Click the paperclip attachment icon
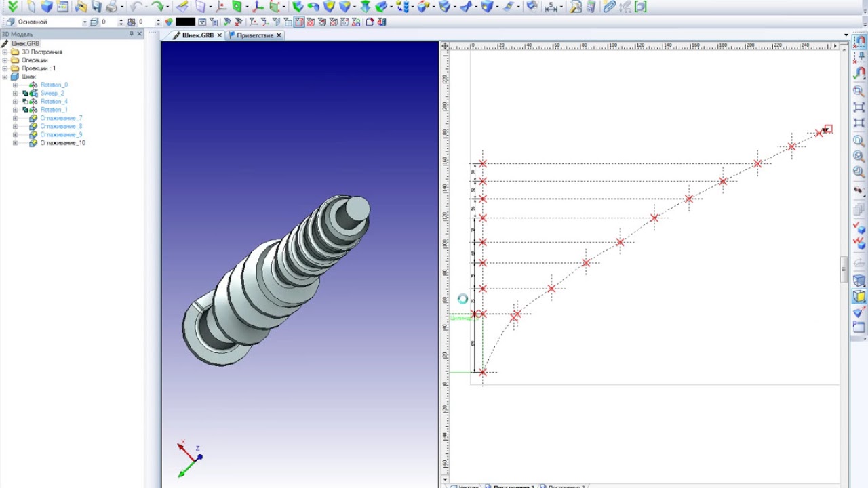Screen dimensions: 868x488 click(x=609, y=7)
